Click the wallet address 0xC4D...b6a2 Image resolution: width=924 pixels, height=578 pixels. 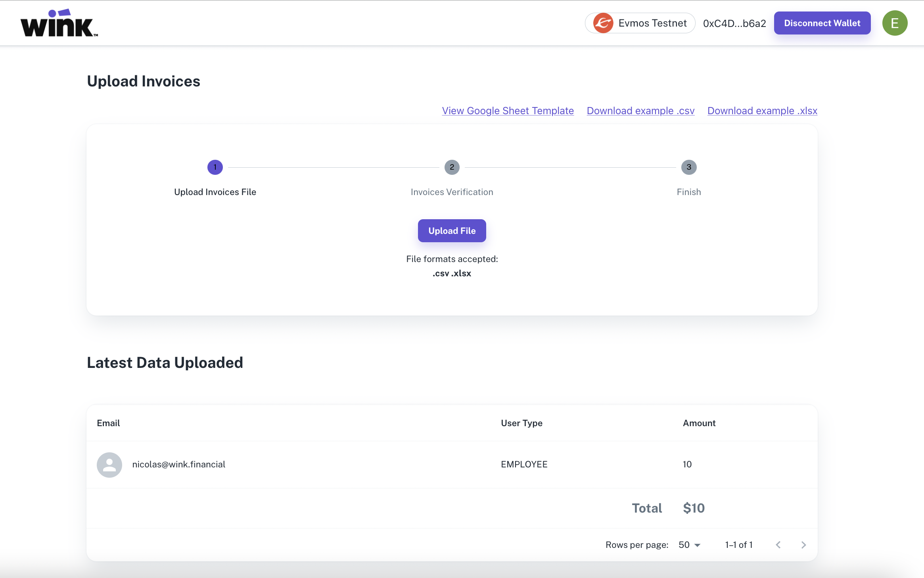[734, 23]
